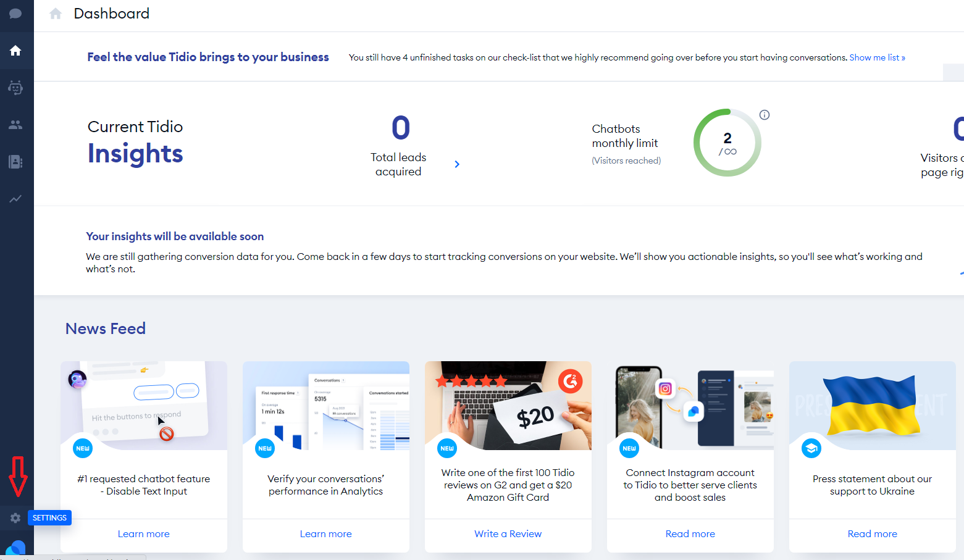The height and width of the screenshot is (560, 964).
Task: Expand Total leads acquired chevron arrow
Action: (457, 164)
